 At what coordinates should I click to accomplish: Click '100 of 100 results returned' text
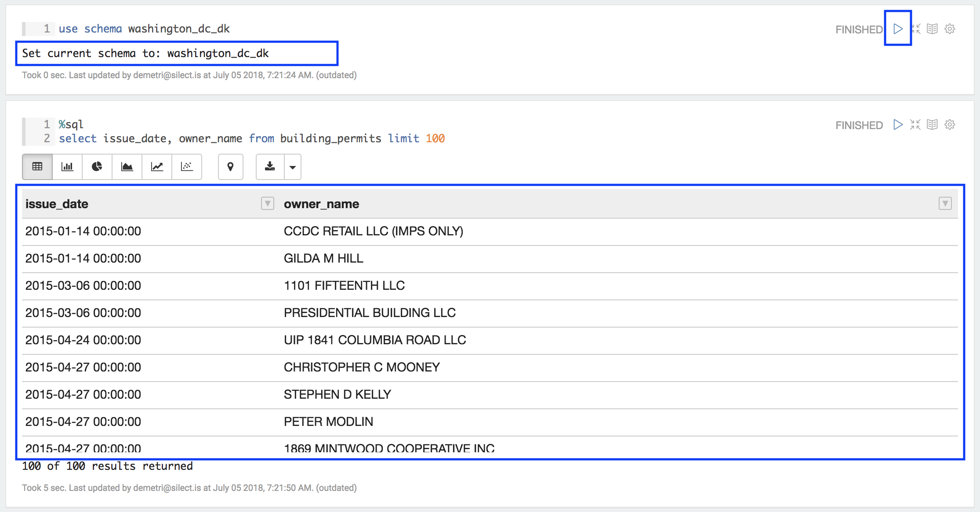pos(107,466)
